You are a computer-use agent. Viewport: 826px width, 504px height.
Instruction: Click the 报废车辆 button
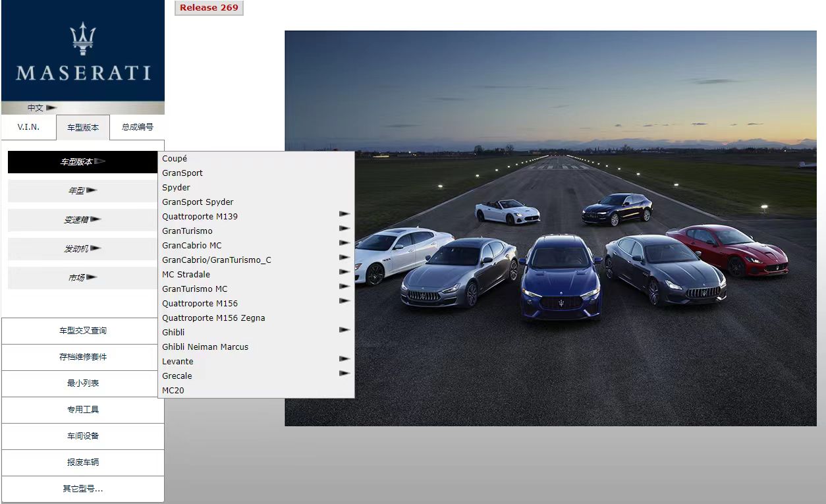point(83,462)
